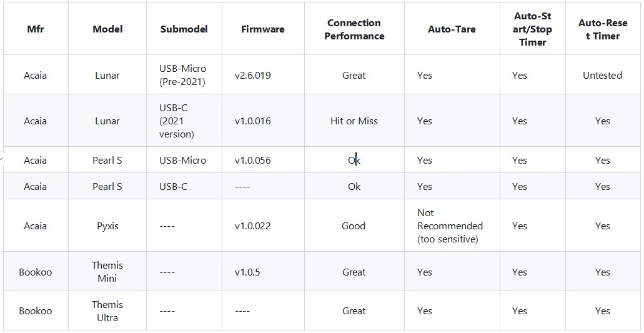644x333 pixels.
Task: Select the Themis Mini model cell
Action: point(107,272)
